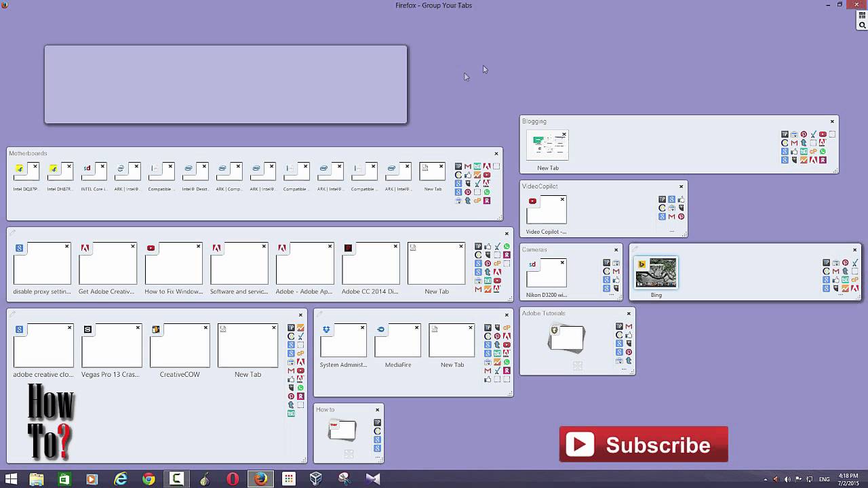
Task: Click magenta R app-tab icon in Blogging group
Action: coord(823,160)
